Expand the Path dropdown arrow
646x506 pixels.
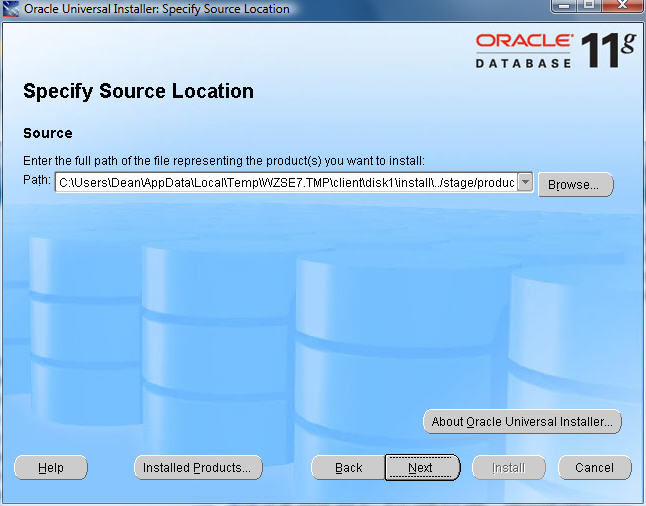point(525,182)
